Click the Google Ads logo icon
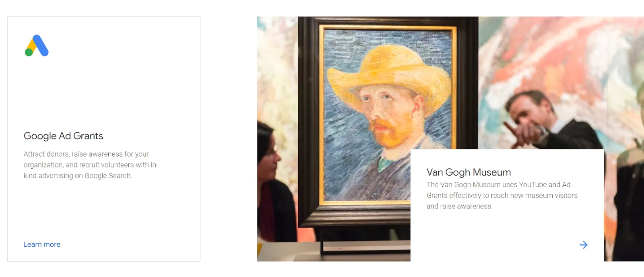The height and width of the screenshot is (277, 644). click(37, 45)
